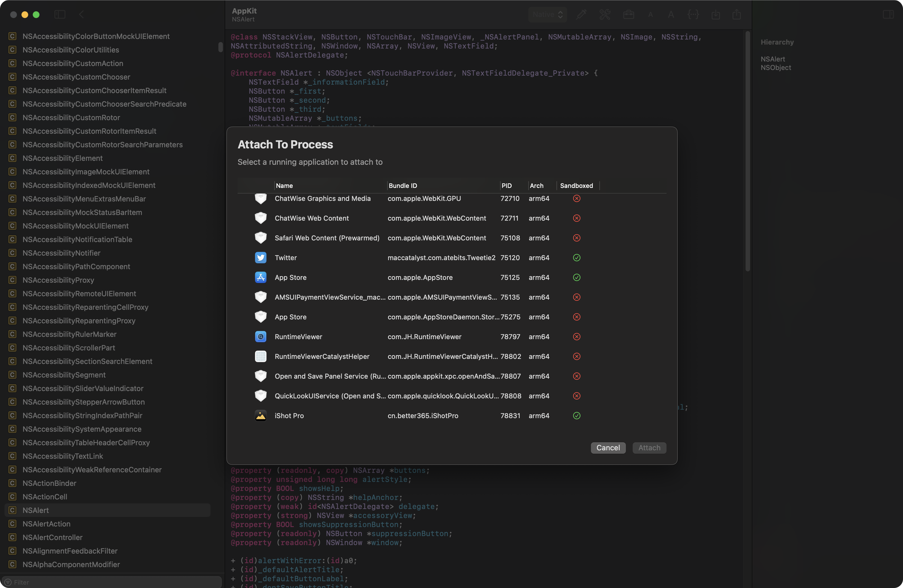Open the runtime tools toolbar icon
Image resolution: width=903 pixels, height=588 pixels.
click(x=605, y=14)
